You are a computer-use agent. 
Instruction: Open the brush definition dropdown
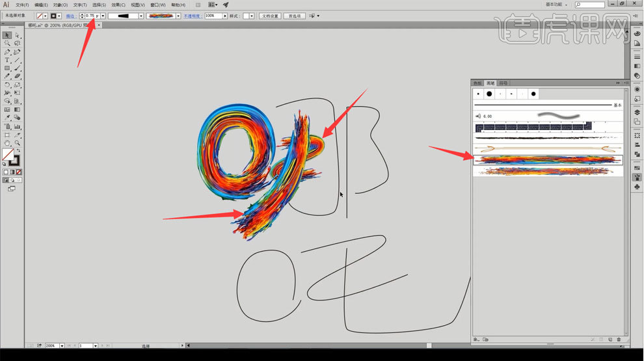pyautogui.click(x=178, y=16)
